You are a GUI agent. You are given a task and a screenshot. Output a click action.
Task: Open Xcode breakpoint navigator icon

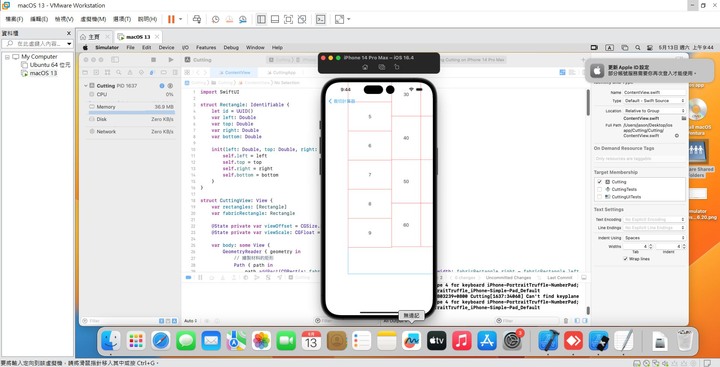coord(163,73)
